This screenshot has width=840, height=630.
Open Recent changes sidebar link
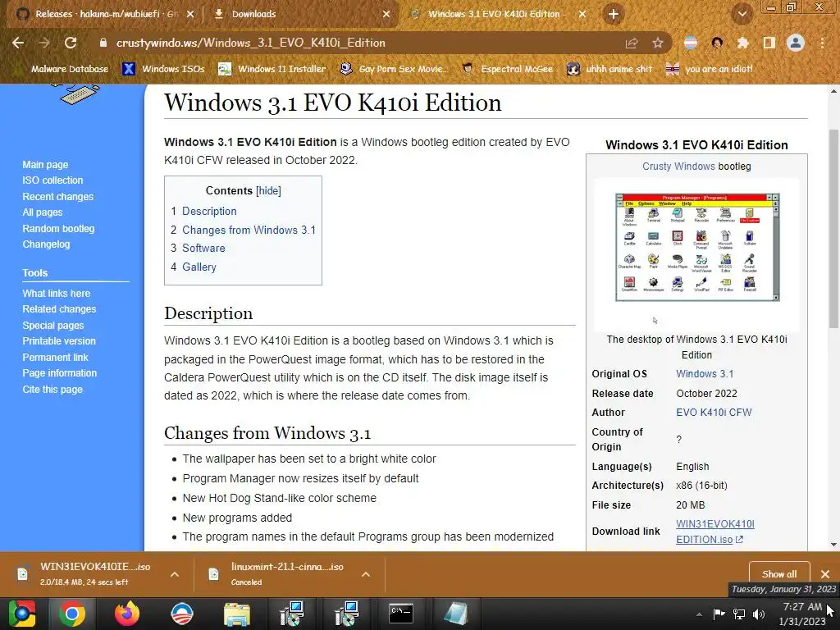point(58,197)
